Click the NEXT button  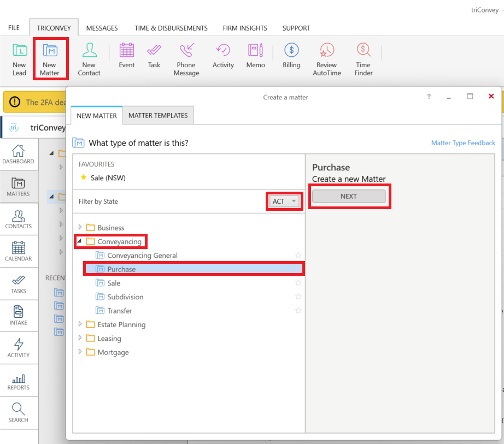tap(349, 196)
